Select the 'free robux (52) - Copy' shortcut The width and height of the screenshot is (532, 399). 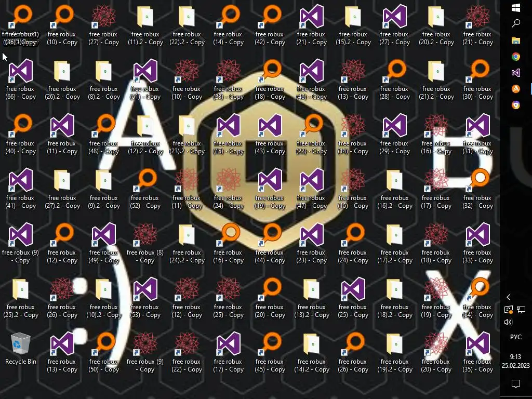[145, 189]
